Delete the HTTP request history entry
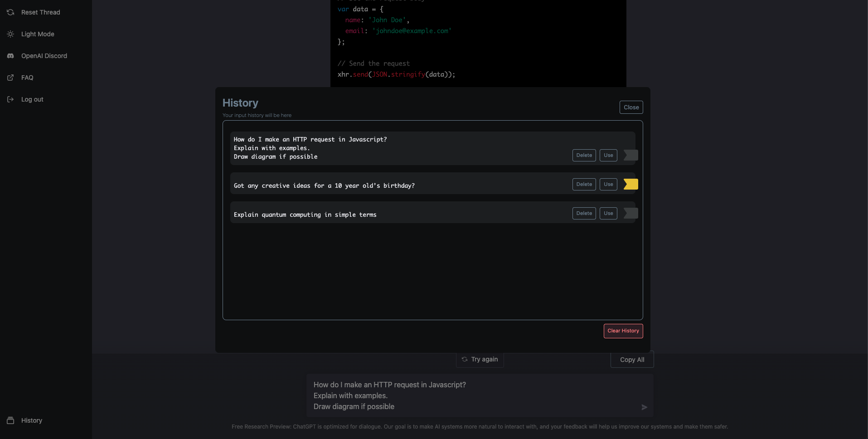The image size is (868, 439). [584, 155]
